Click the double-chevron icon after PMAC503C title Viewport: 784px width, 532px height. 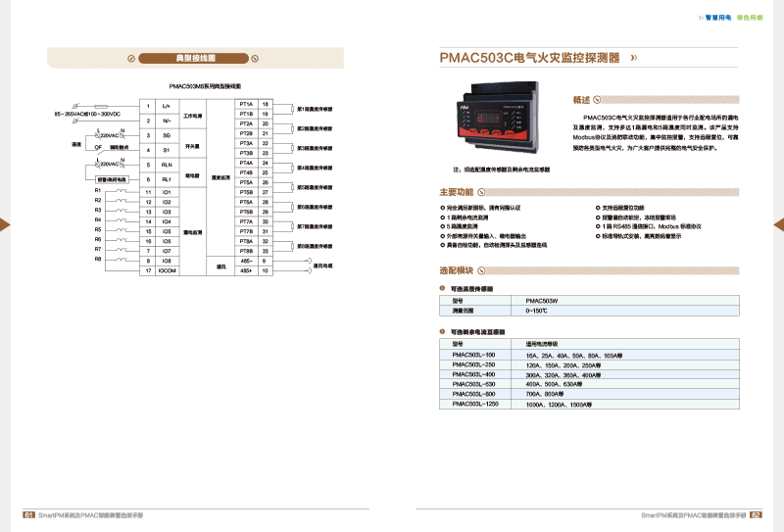(634, 58)
